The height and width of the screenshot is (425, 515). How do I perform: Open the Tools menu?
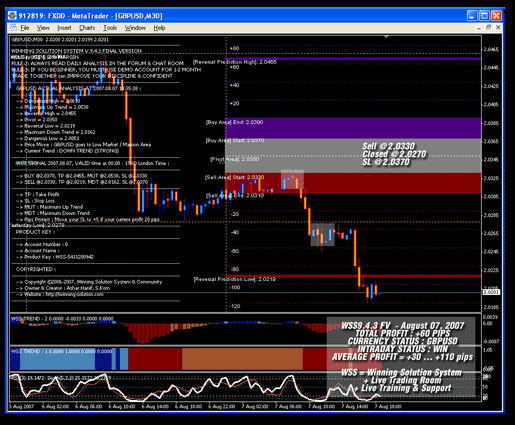click(110, 28)
